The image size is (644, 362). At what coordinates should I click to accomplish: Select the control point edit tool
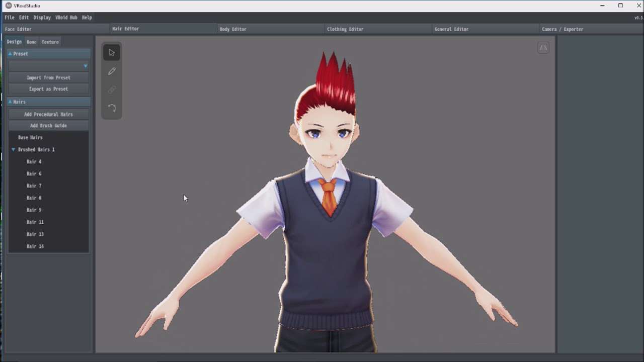(112, 108)
